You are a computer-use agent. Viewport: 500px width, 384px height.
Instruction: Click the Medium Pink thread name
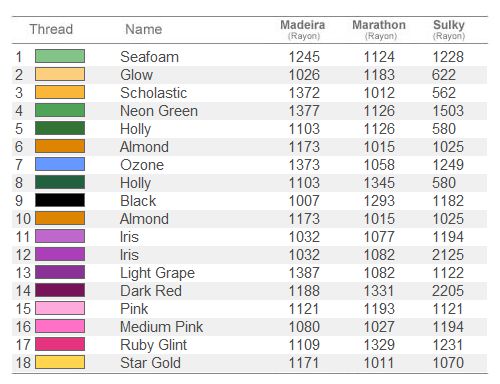[162, 327]
